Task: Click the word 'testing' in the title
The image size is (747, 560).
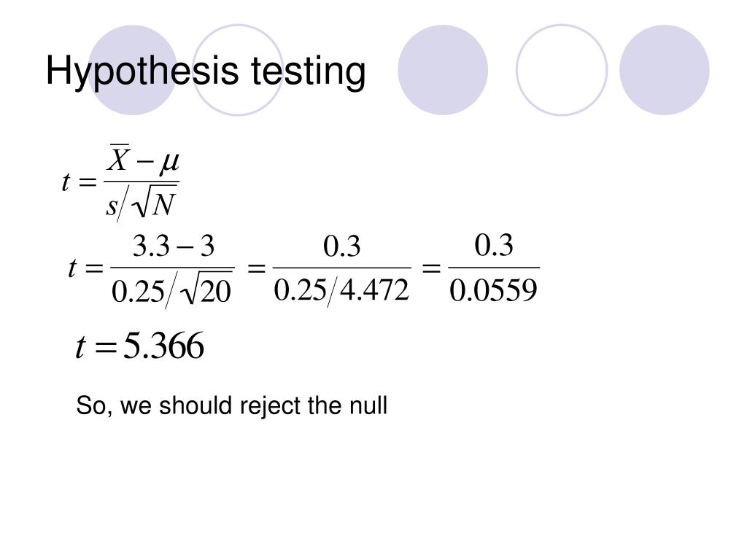Action: tap(309, 71)
